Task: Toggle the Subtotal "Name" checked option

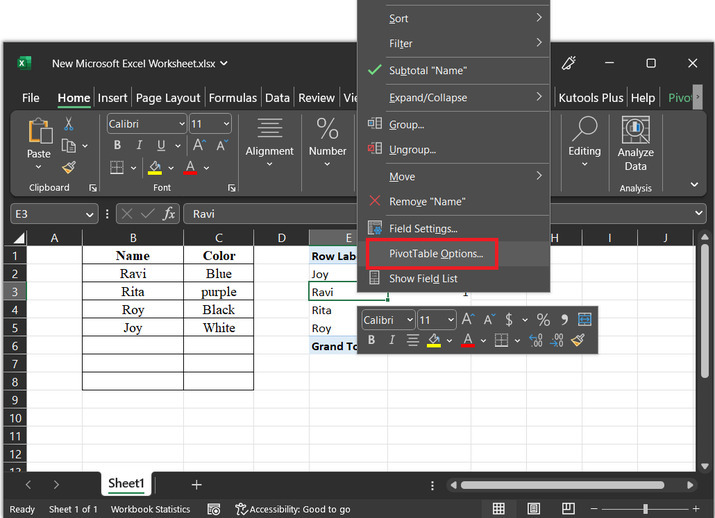Action: (427, 71)
